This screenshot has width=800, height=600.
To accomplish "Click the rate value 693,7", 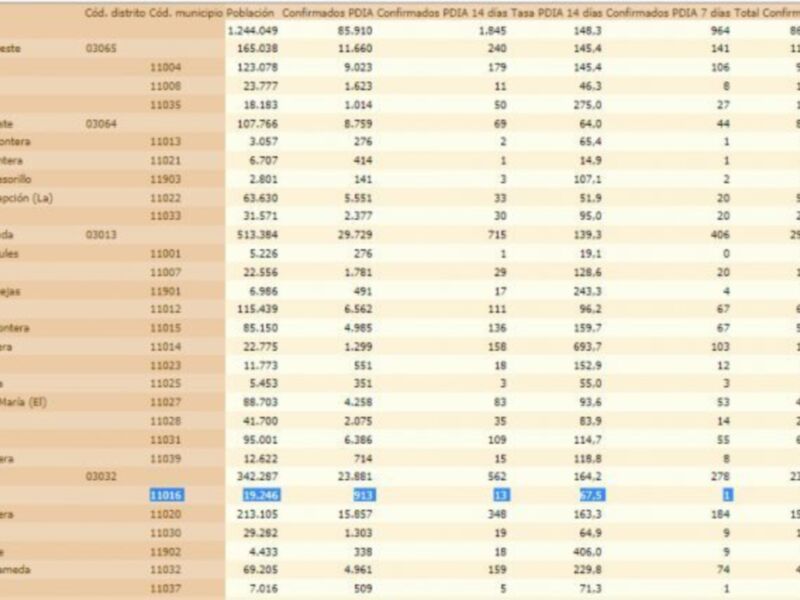I will (x=583, y=346).
